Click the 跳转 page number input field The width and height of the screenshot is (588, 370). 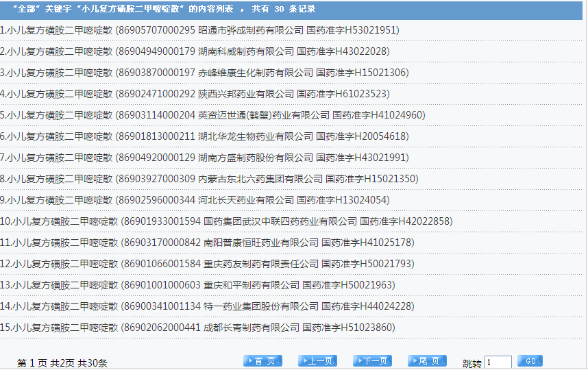pyautogui.click(x=498, y=362)
